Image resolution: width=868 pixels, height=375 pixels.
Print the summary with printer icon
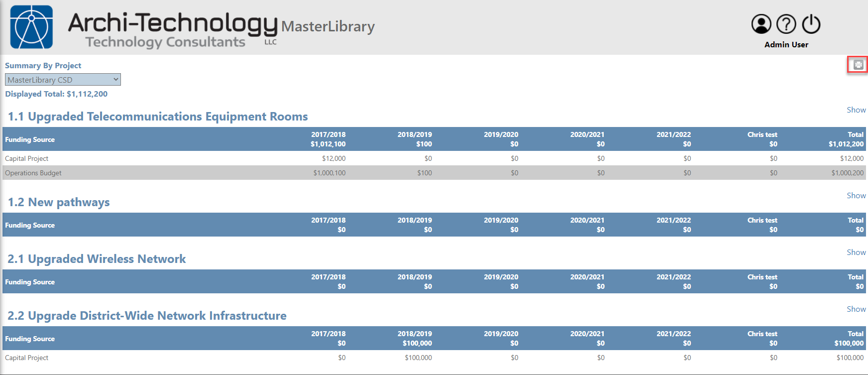click(858, 65)
